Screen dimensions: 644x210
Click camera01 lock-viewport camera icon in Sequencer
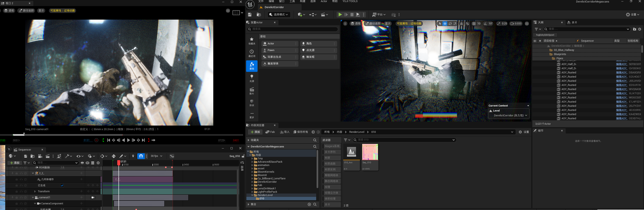(x=93, y=197)
